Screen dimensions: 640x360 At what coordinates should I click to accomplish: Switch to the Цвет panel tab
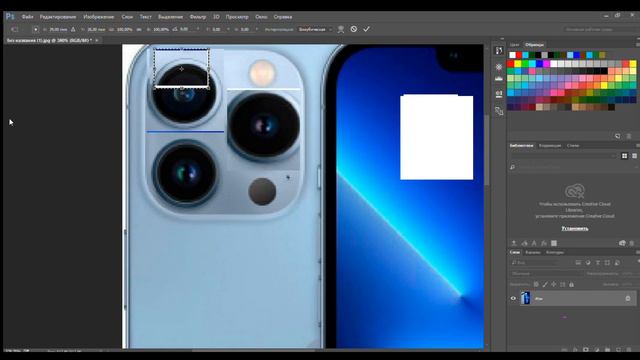tap(514, 44)
